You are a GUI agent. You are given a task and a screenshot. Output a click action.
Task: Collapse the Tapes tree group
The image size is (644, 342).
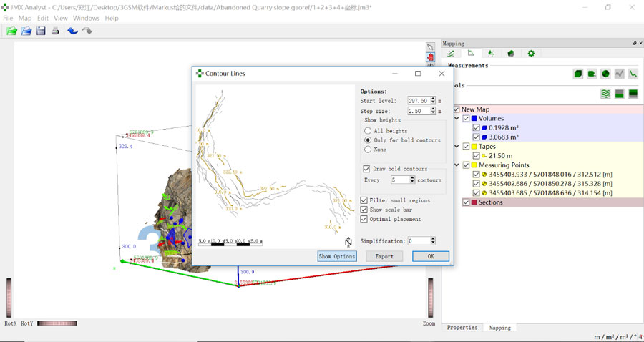[x=457, y=147]
